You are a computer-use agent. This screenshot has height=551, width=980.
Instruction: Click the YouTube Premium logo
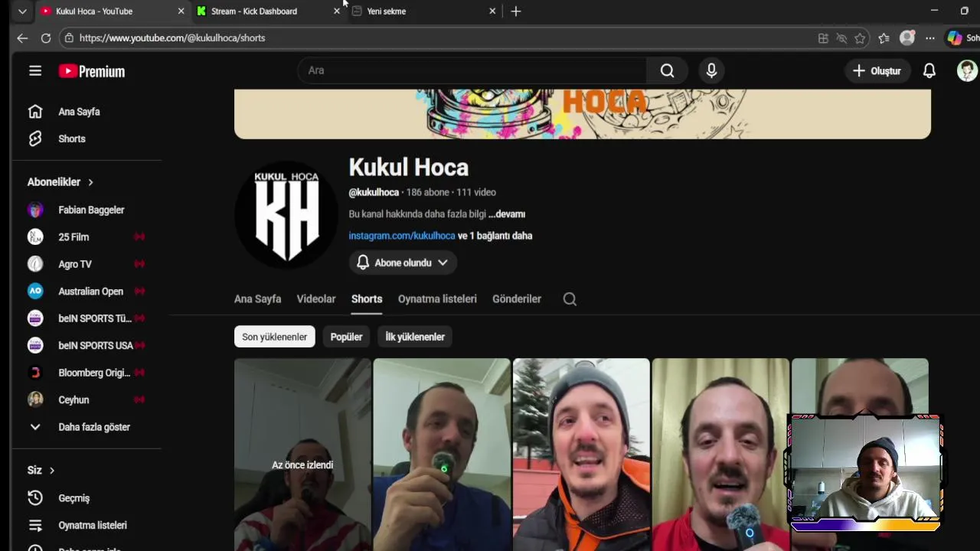[x=92, y=71]
